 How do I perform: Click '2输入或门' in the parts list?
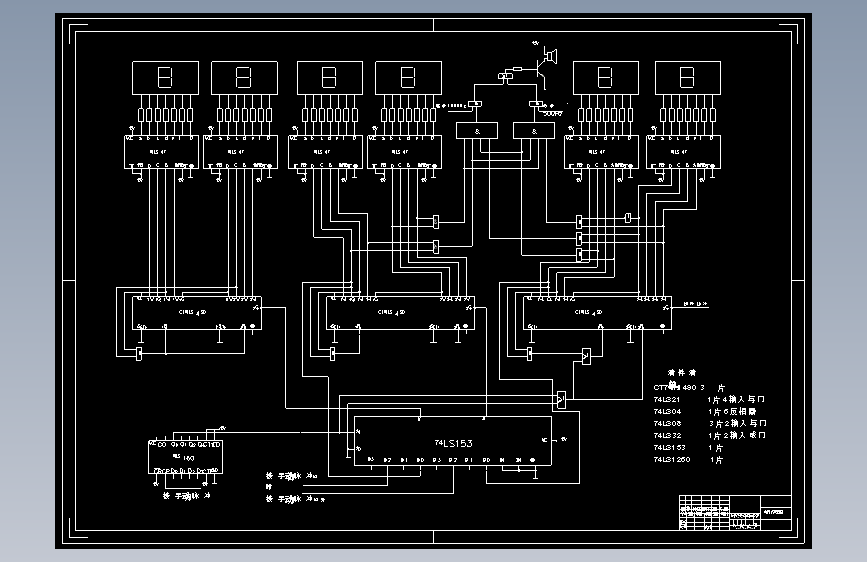[x=744, y=435]
